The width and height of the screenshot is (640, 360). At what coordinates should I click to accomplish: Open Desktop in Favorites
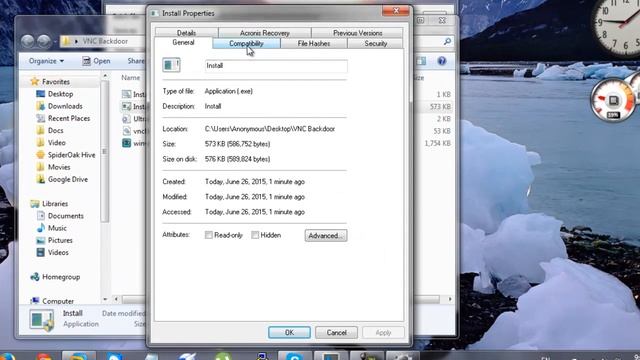coord(60,94)
